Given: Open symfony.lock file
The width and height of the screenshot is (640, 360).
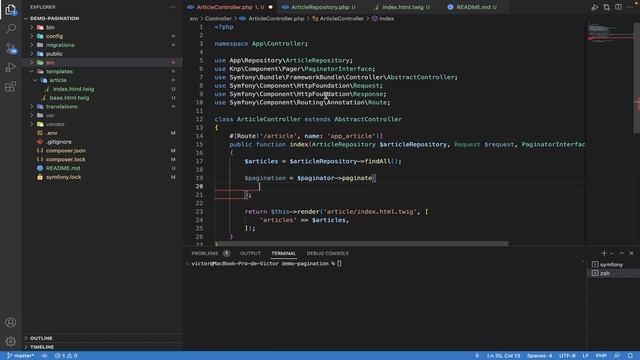Looking at the screenshot, I should point(63,177).
